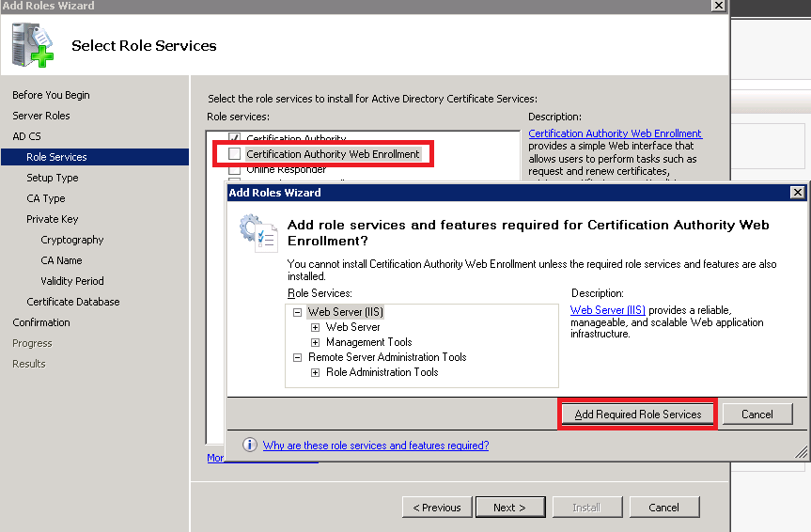Click the Next button in wizard
The height and width of the screenshot is (532, 811).
point(509,508)
